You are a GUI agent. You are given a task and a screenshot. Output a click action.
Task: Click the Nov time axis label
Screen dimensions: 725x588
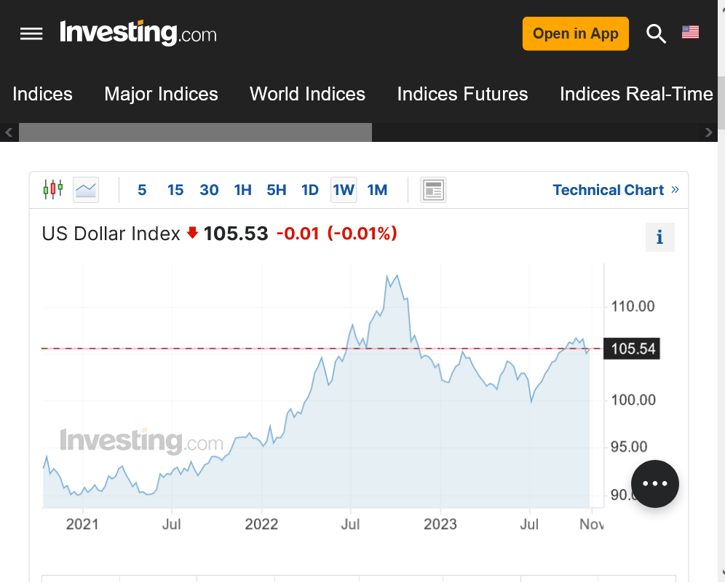coord(591,524)
